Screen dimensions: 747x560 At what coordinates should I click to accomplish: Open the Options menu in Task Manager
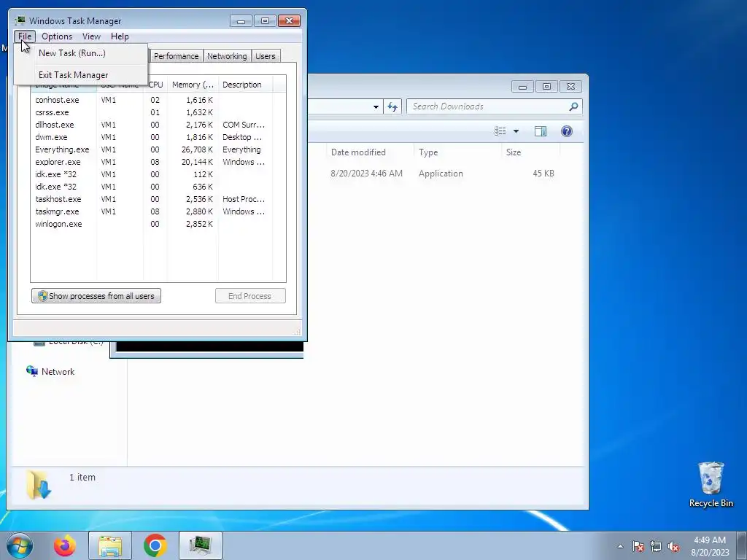[57, 36]
